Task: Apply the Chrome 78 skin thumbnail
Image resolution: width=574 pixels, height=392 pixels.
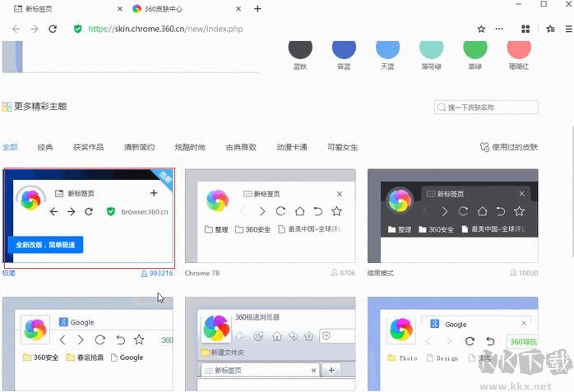Action: click(271, 216)
